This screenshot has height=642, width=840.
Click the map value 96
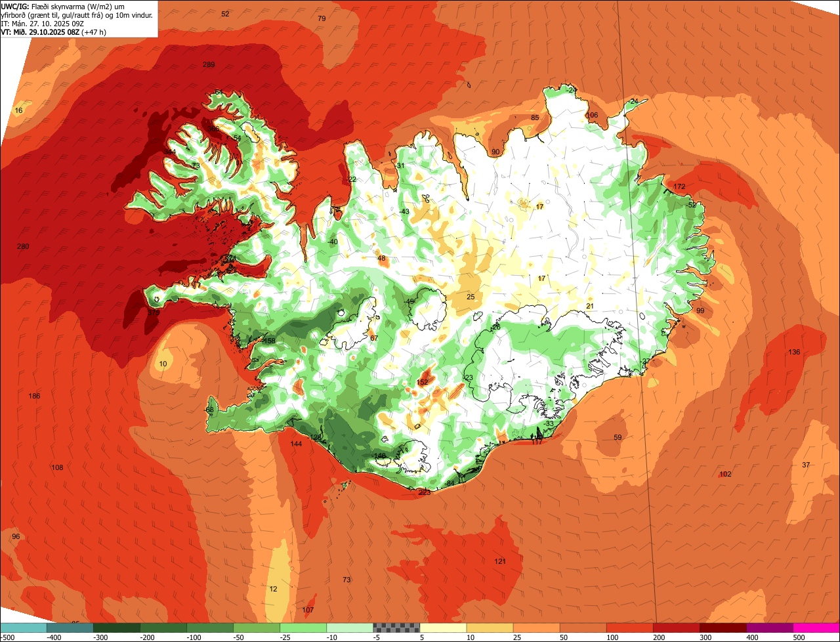pos(16,536)
